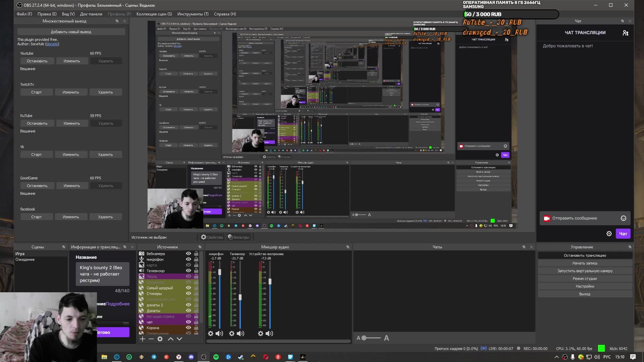The height and width of the screenshot is (362, 644).
Task: Mute the микрофон audio channel speaker
Action: 219,334
